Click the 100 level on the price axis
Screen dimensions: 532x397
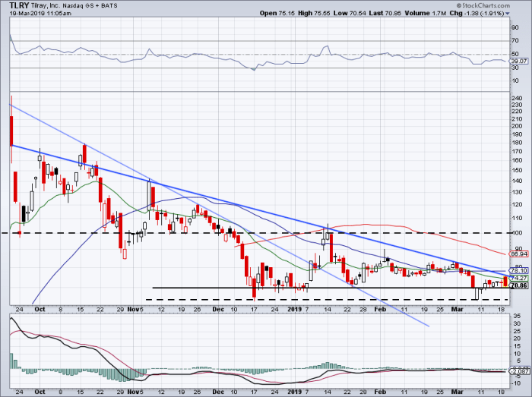point(517,232)
